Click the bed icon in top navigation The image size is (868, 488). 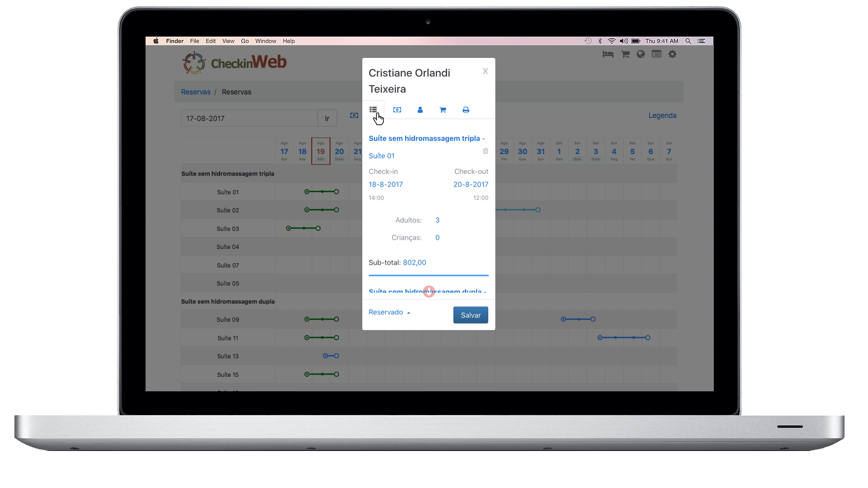pos(608,54)
